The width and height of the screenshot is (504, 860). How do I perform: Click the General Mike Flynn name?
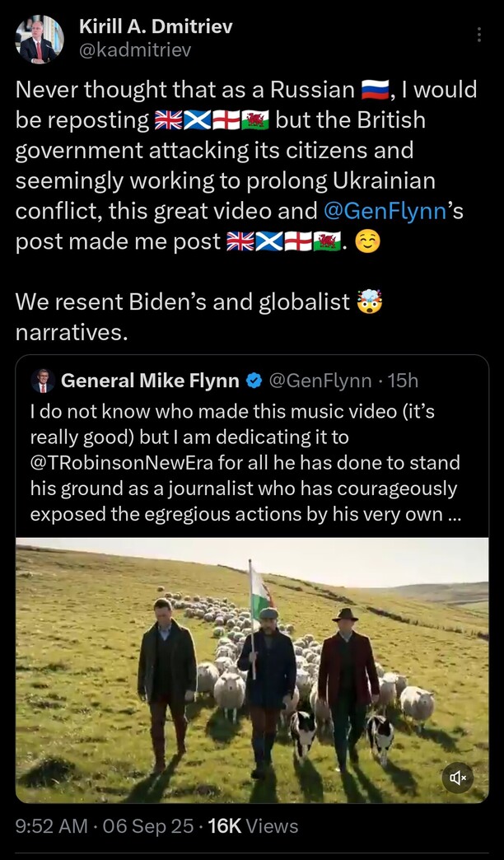(x=150, y=381)
